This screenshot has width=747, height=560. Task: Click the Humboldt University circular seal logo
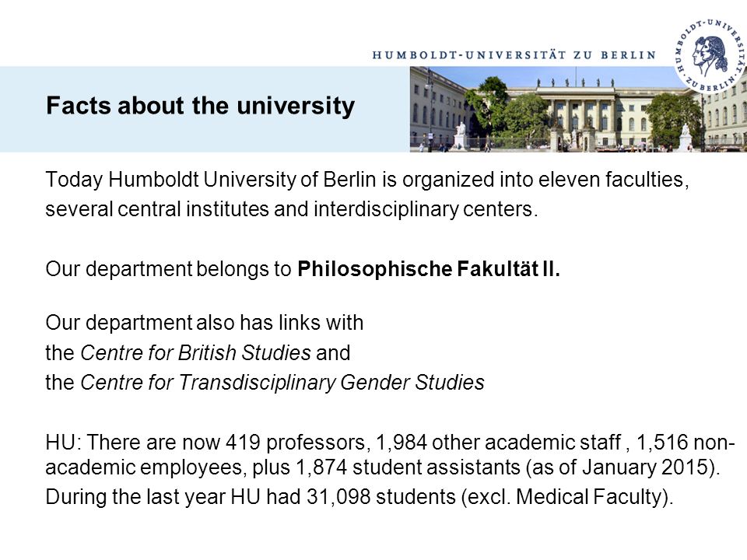tap(710, 56)
